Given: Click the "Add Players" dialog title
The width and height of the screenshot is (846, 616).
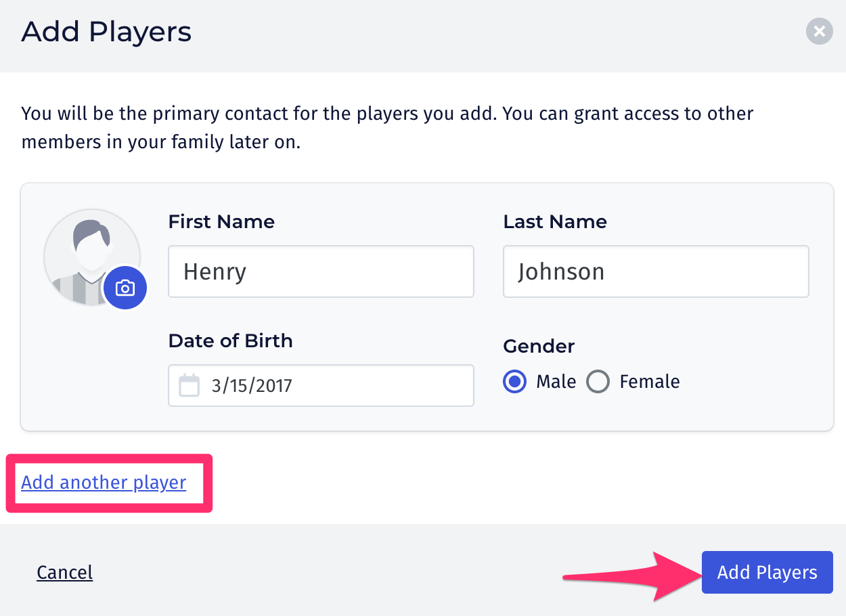Looking at the screenshot, I should 106,32.
